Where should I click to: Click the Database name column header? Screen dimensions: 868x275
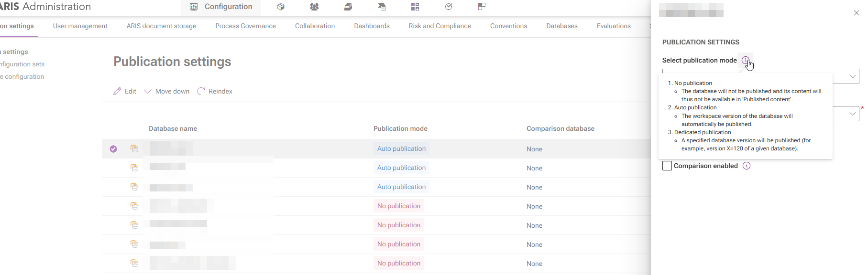(173, 128)
